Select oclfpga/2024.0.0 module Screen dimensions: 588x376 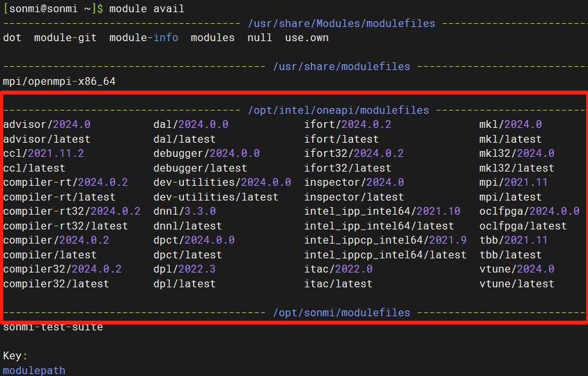(x=529, y=211)
